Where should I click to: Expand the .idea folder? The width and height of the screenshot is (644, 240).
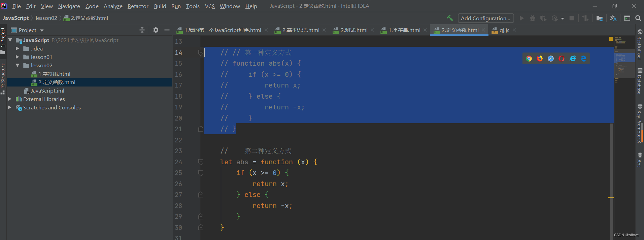click(x=17, y=48)
